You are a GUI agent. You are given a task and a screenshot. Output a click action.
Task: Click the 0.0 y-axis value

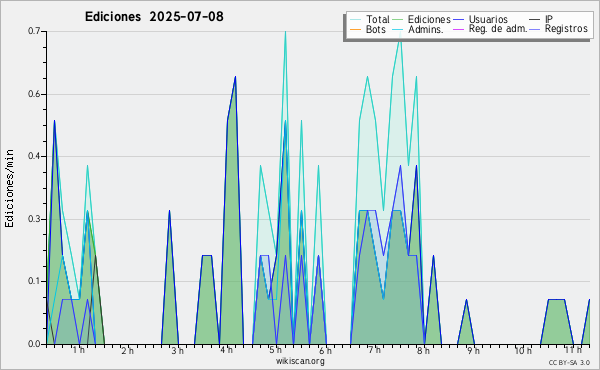point(34,344)
